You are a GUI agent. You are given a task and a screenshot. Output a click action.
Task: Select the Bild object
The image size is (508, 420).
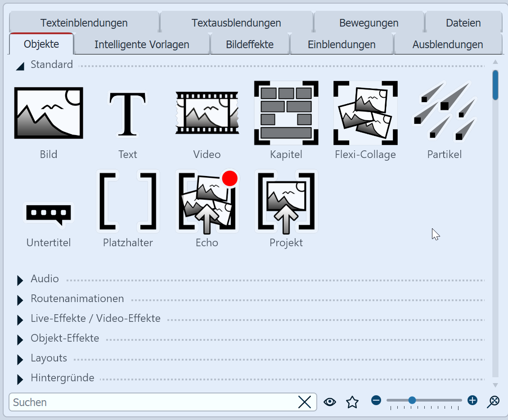(x=48, y=113)
